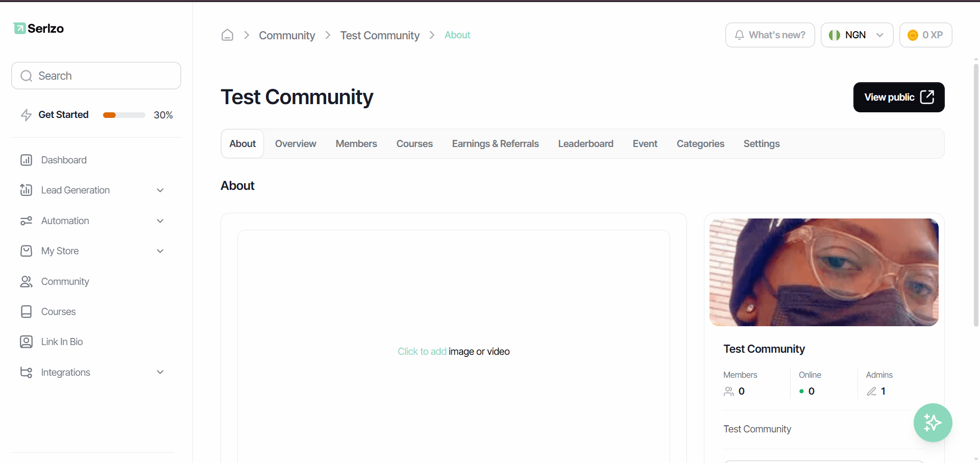The image size is (980, 463).
Task: Open the Earnings & Referrals tab
Action: click(495, 144)
